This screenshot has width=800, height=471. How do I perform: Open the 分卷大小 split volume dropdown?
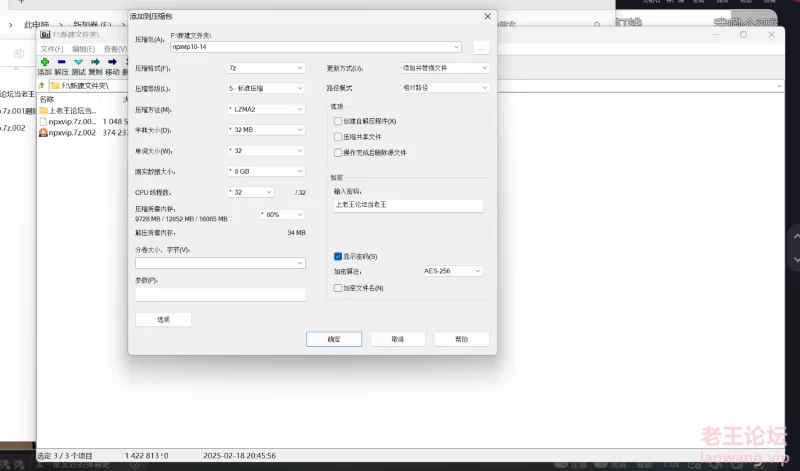click(220, 263)
